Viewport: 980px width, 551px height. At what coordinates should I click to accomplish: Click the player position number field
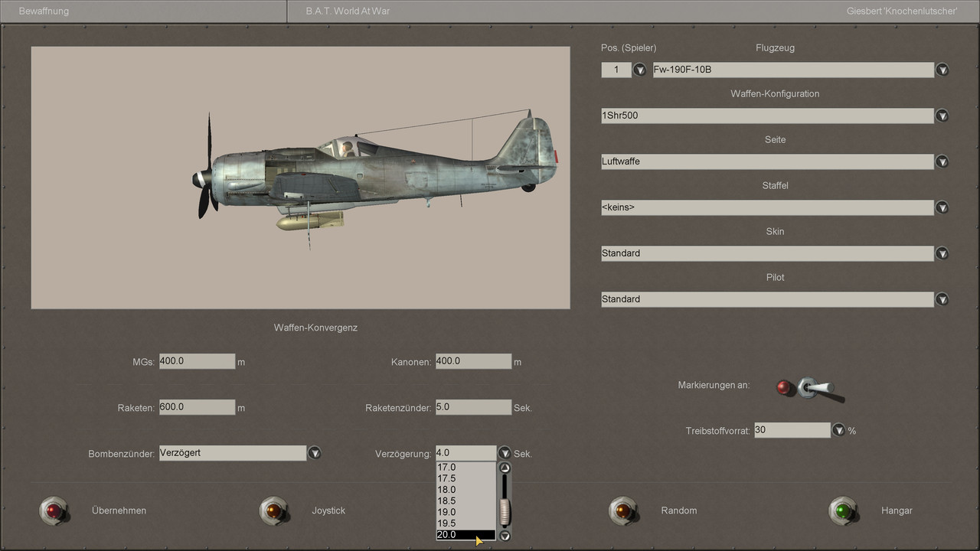pos(616,70)
